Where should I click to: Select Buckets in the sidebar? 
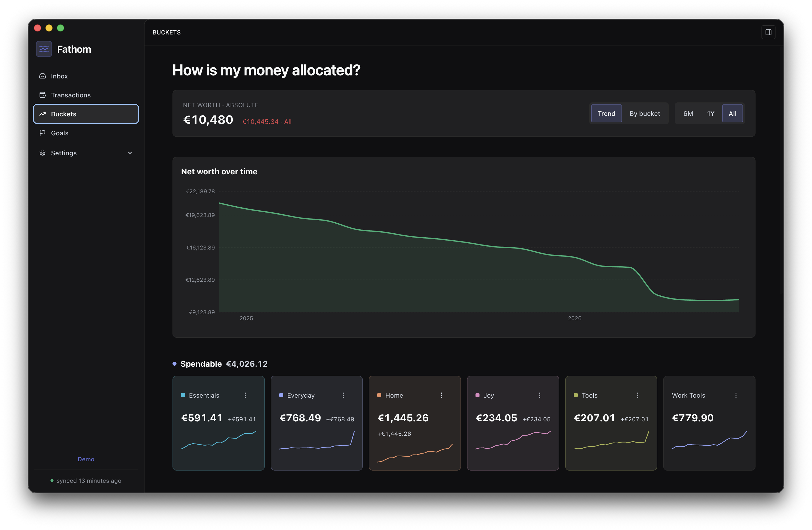tap(86, 114)
